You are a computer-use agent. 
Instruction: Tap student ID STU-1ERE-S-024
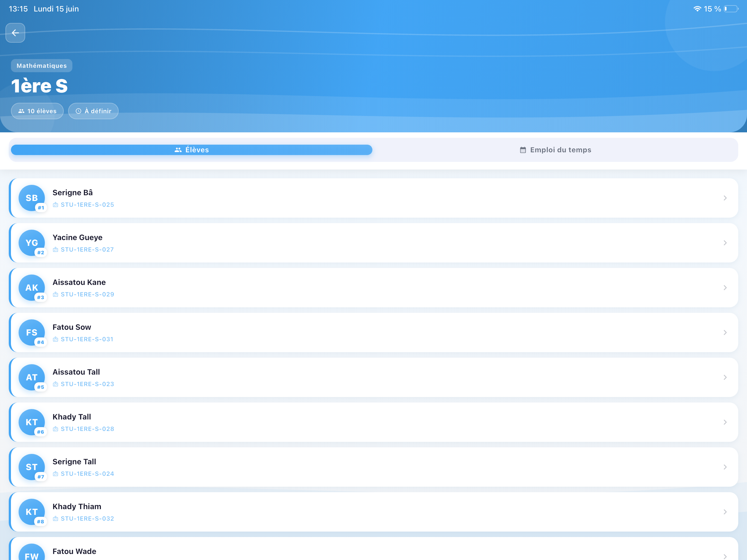point(87,474)
